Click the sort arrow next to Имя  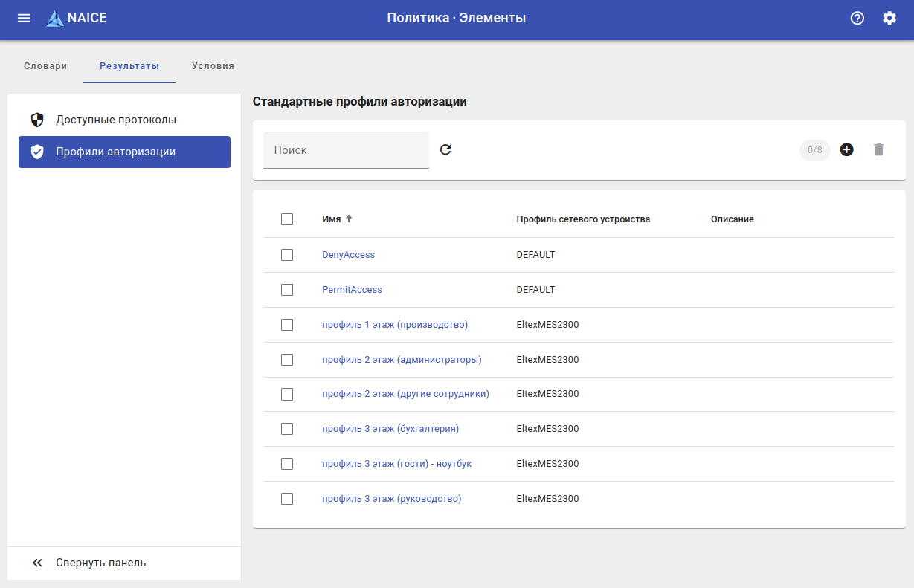pyautogui.click(x=349, y=219)
